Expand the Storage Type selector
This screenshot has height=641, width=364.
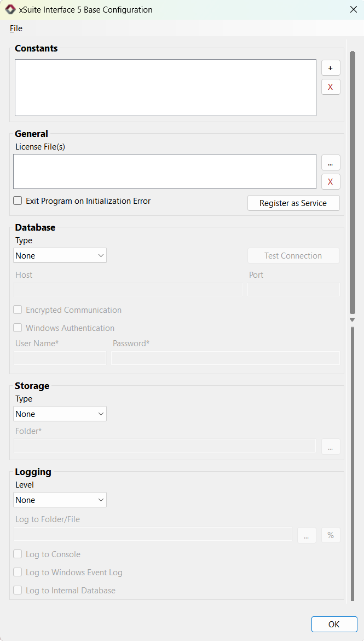click(x=60, y=414)
